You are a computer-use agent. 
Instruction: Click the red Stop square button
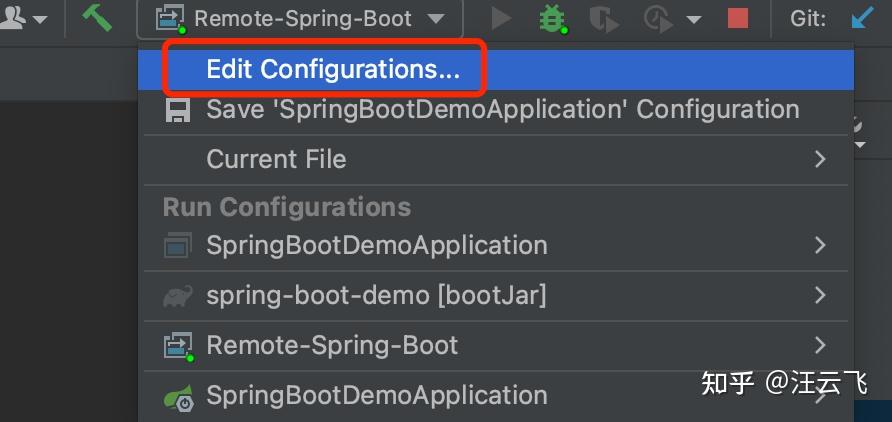coord(738,18)
